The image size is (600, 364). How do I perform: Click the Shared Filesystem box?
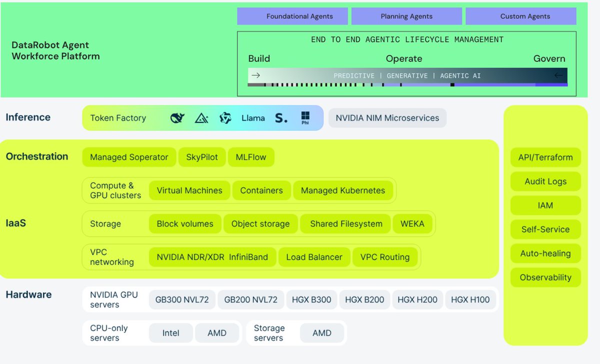point(346,224)
